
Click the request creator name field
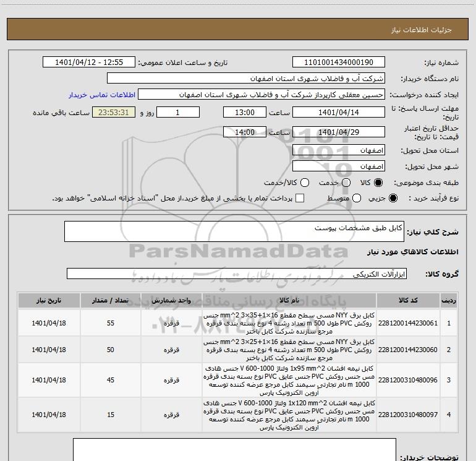tap(261, 95)
